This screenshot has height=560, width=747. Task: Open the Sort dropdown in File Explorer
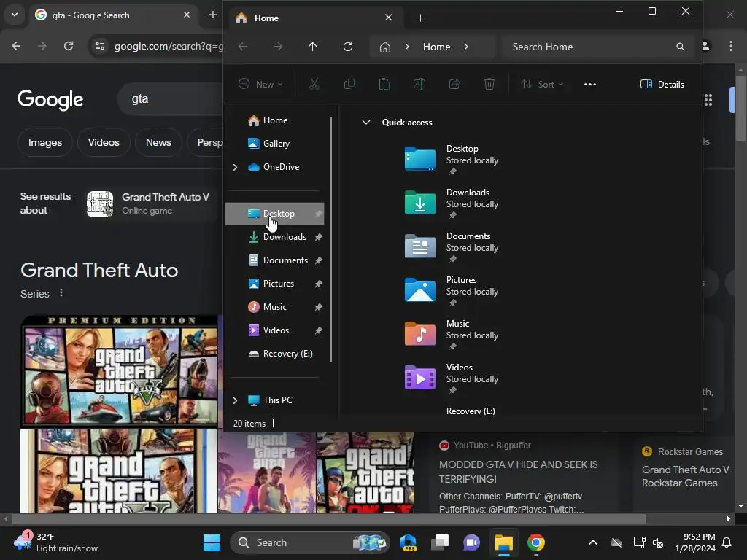coord(542,85)
